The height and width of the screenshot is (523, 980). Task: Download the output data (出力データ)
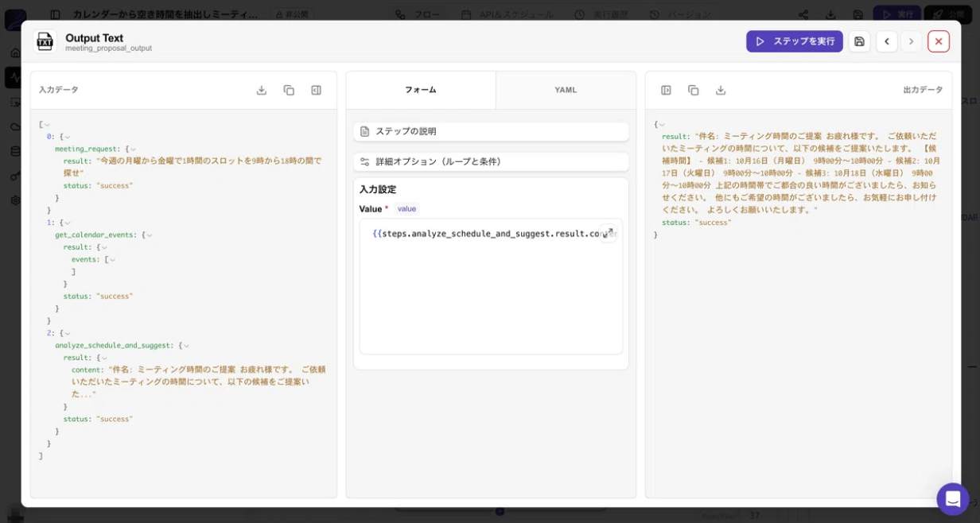click(x=721, y=90)
